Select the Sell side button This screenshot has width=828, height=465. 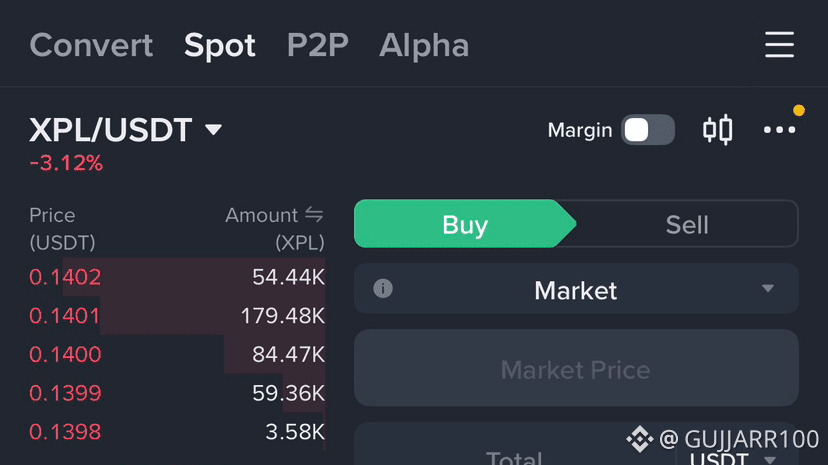(x=687, y=224)
